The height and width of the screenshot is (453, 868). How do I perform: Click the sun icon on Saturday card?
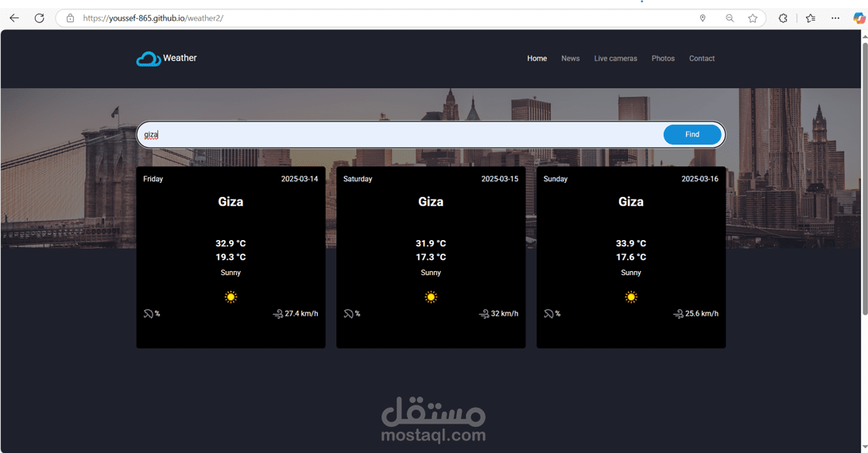point(431,297)
